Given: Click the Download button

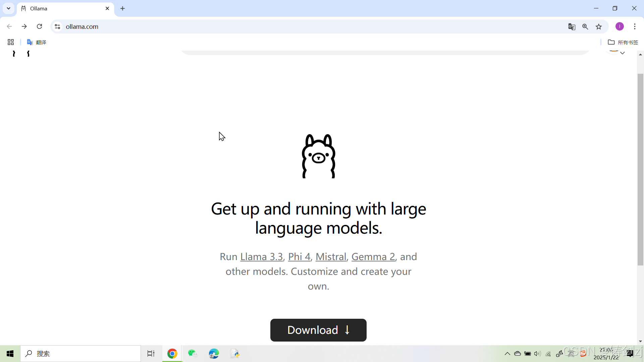Looking at the screenshot, I should coord(318,330).
